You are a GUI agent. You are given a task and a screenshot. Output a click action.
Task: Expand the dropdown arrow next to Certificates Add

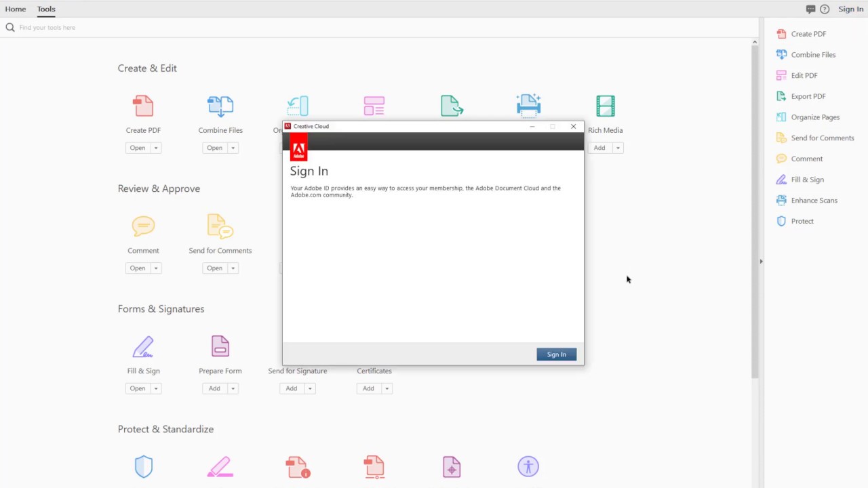point(387,388)
